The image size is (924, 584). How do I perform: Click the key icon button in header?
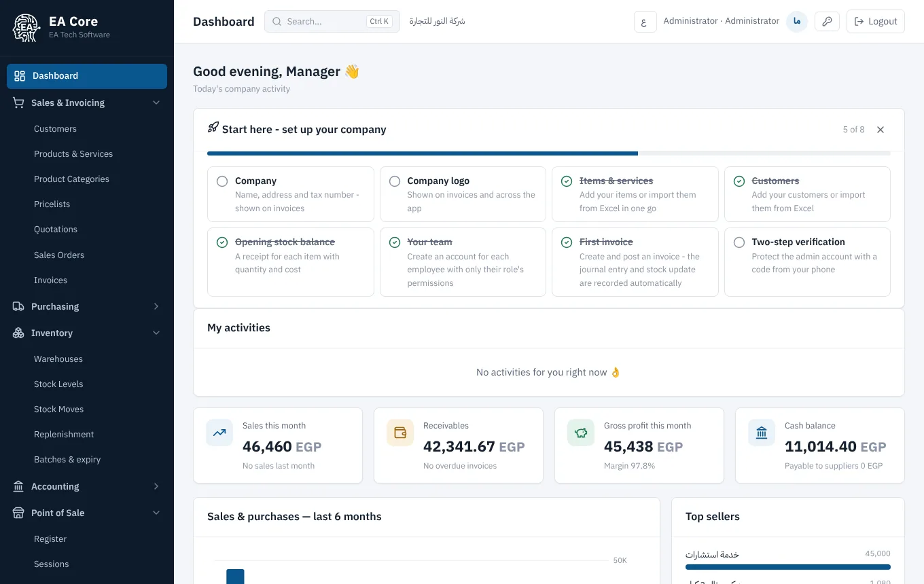827,22
